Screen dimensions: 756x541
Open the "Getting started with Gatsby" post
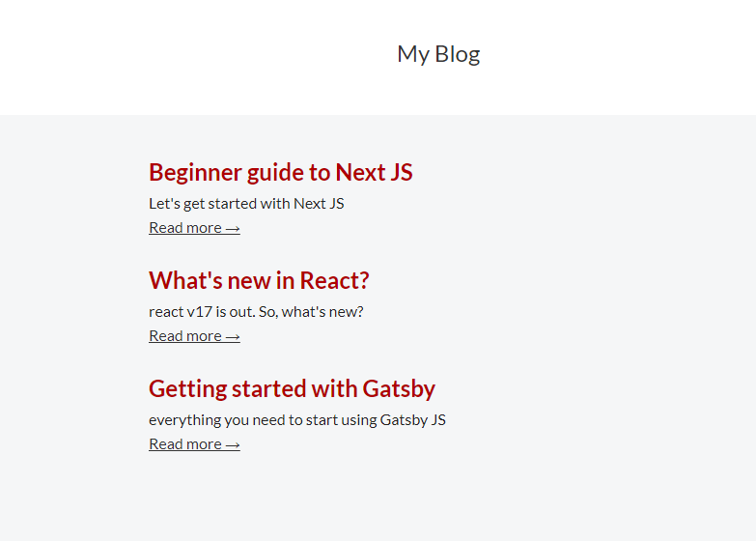point(292,389)
